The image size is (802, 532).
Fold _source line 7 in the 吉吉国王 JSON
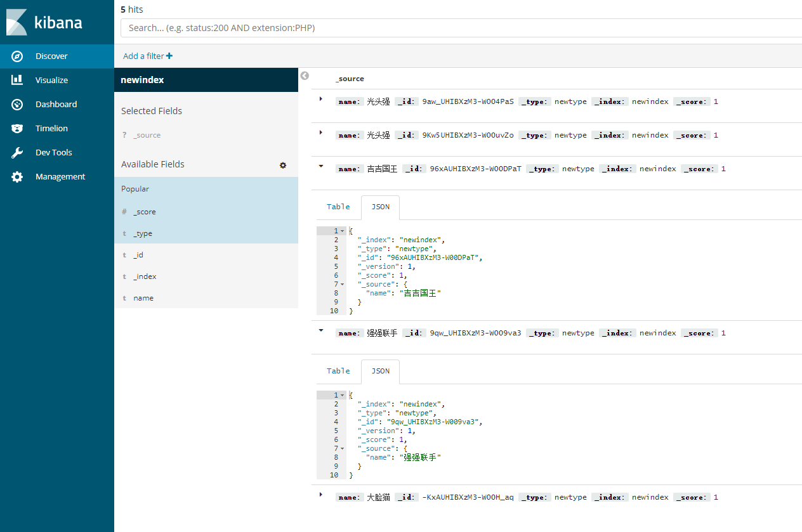(343, 284)
